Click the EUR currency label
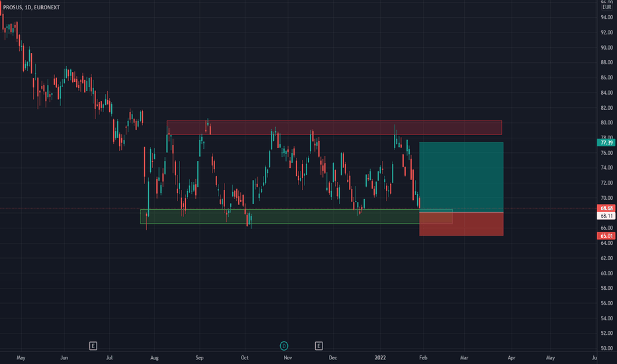The image size is (617, 364). point(607,7)
